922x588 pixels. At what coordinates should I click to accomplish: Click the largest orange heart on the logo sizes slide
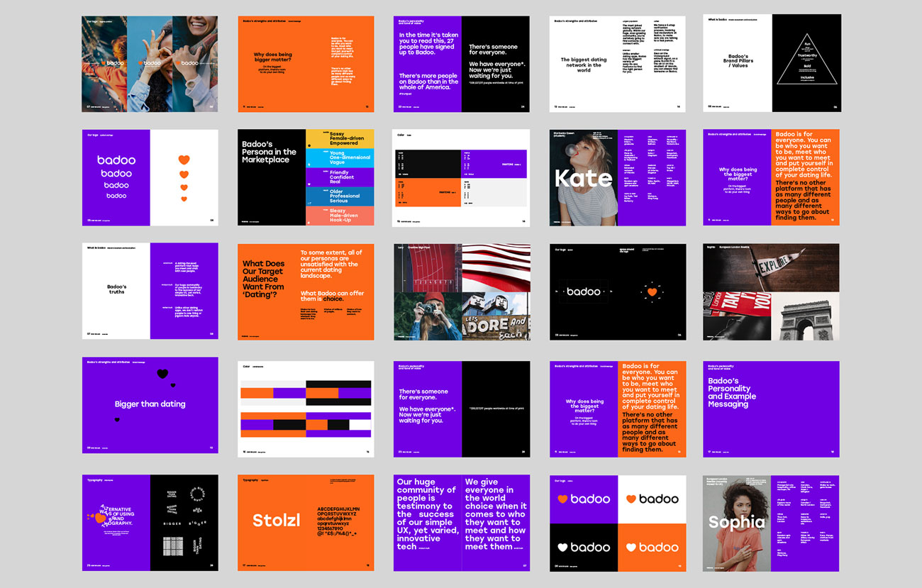[x=184, y=160]
